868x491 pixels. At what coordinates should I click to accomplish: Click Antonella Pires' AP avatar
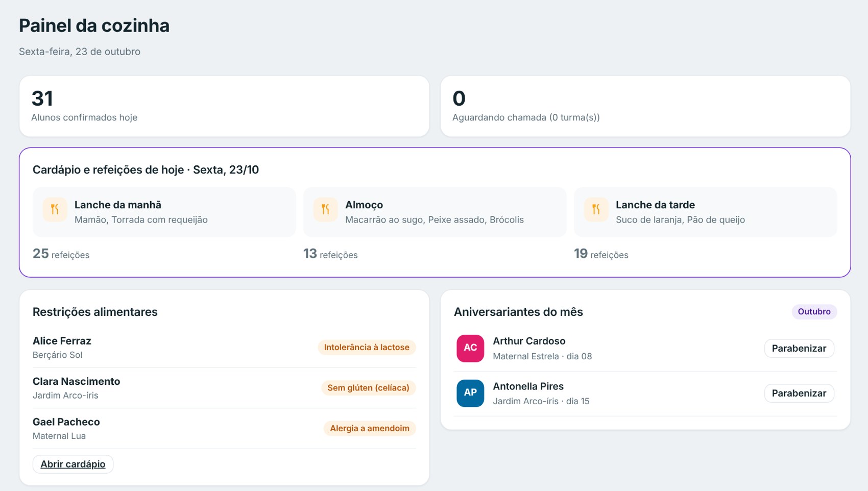point(470,393)
